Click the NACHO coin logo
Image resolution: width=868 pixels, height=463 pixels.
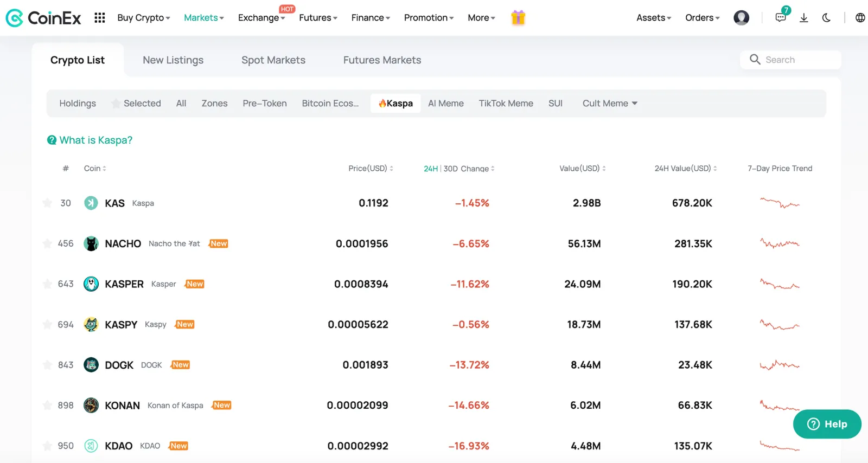tap(91, 243)
